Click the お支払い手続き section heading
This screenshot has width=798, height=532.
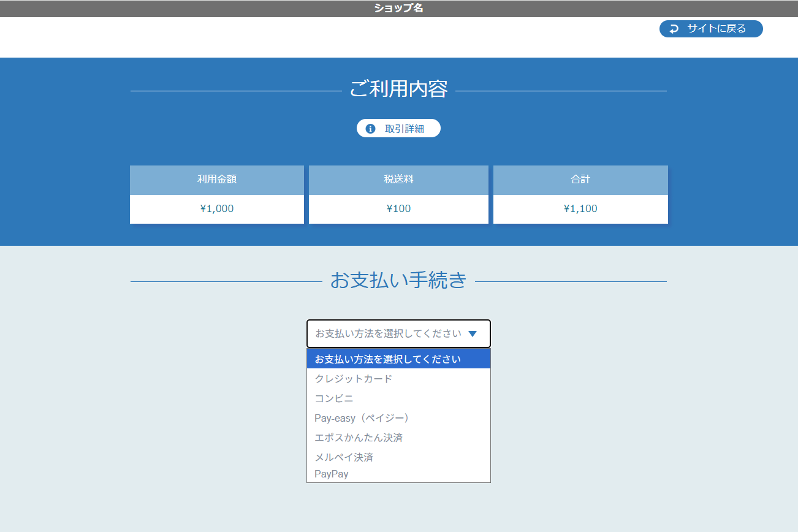coord(398,281)
